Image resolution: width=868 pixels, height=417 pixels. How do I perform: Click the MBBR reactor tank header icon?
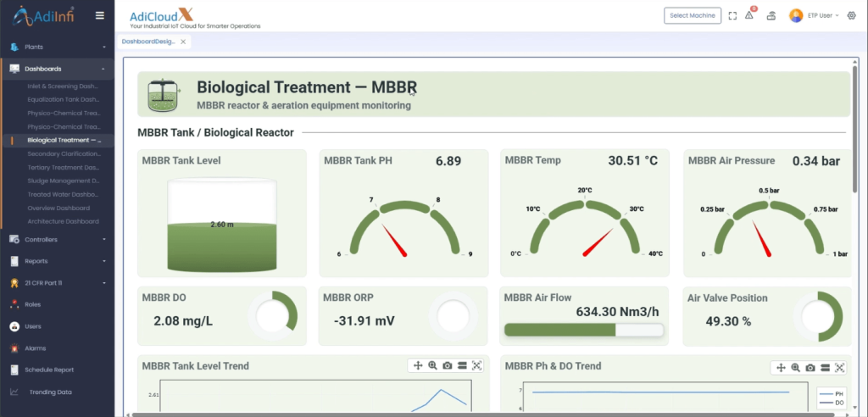[164, 94]
